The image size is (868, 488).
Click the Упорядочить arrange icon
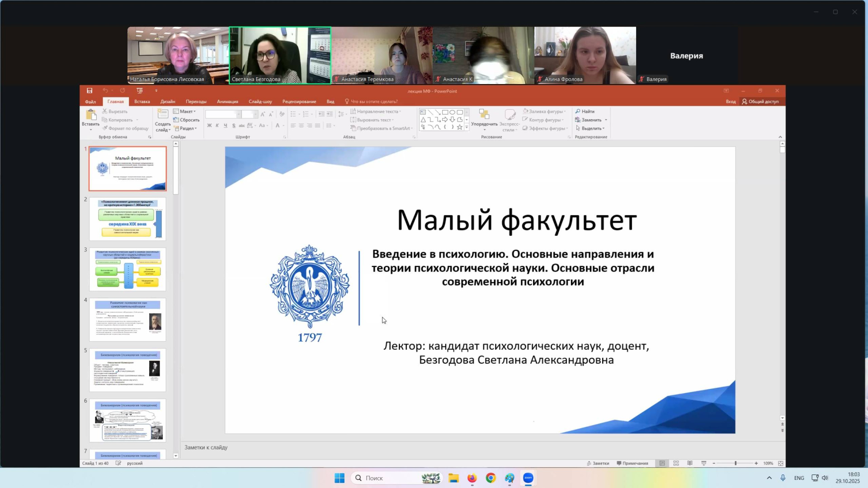click(484, 115)
